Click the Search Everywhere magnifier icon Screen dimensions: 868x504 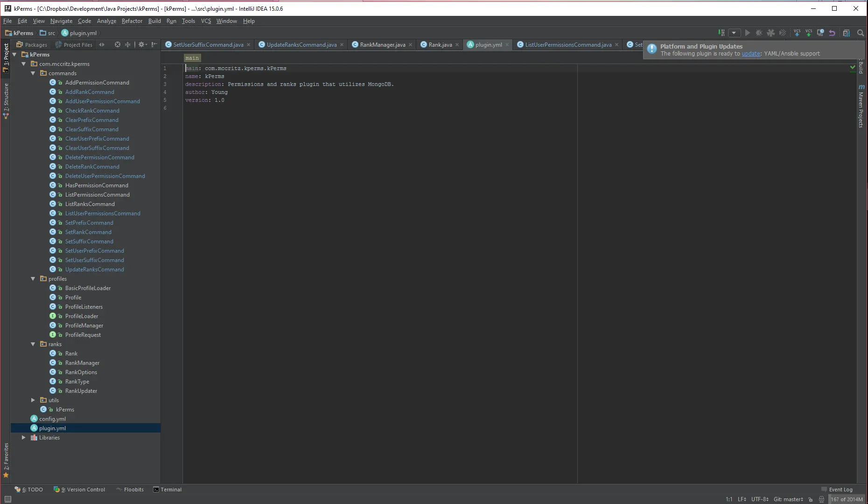click(861, 33)
